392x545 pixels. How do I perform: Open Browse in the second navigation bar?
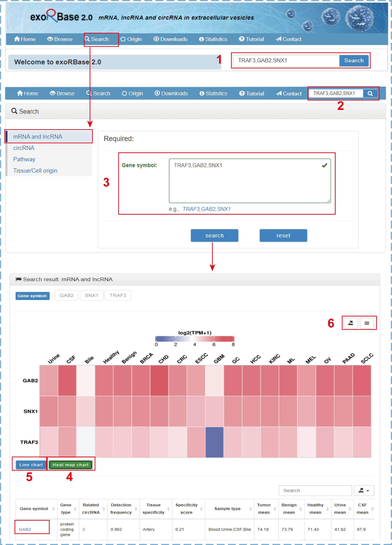(x=62, y=93)
